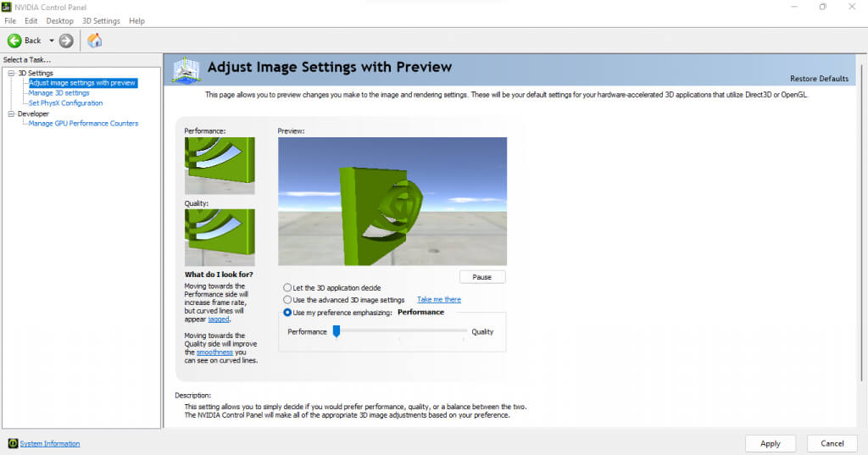Select Manage 3D settings tree item
868x455 pixels.
point(58,93)
